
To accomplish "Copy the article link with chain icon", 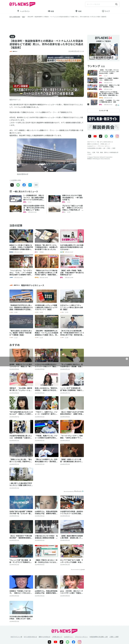I will [36, 185].
